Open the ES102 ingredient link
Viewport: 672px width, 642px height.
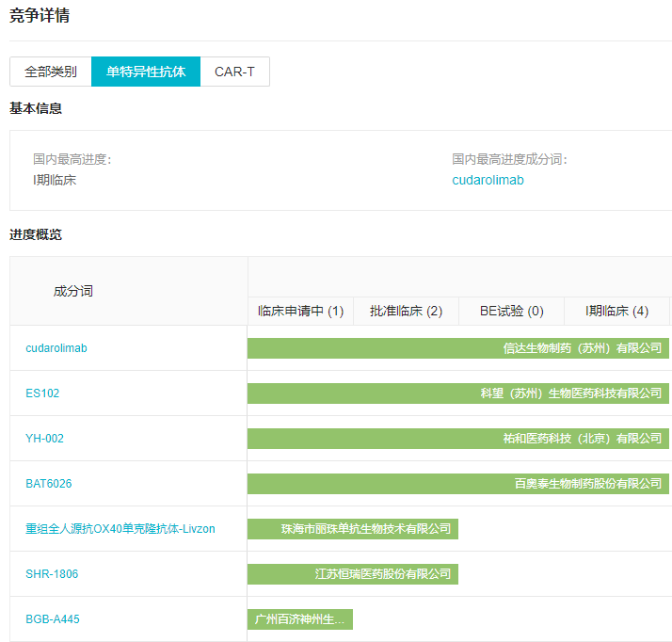point(42,393)
